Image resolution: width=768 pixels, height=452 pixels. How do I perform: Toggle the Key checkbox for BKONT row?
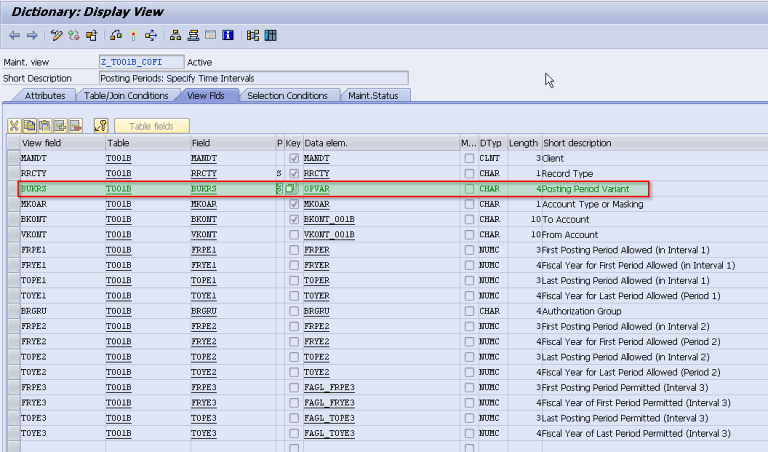coord(293,219)
